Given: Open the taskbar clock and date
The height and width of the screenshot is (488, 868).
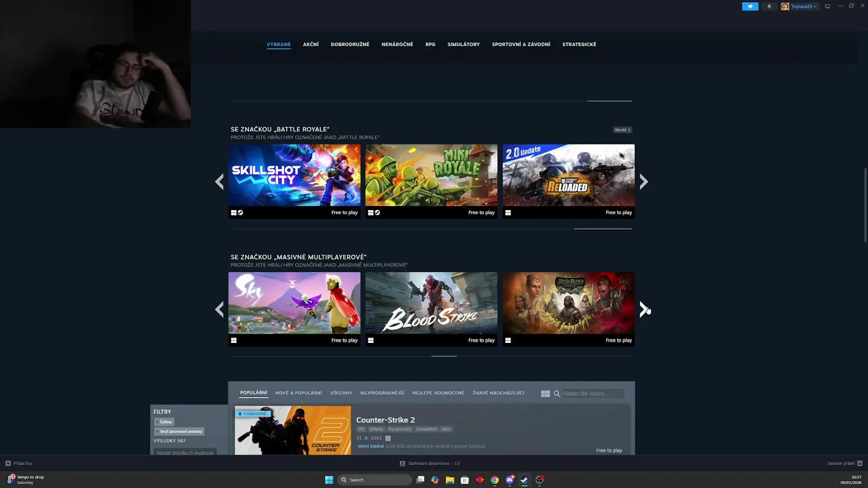Looking at the screenshot, I should 850,480.
